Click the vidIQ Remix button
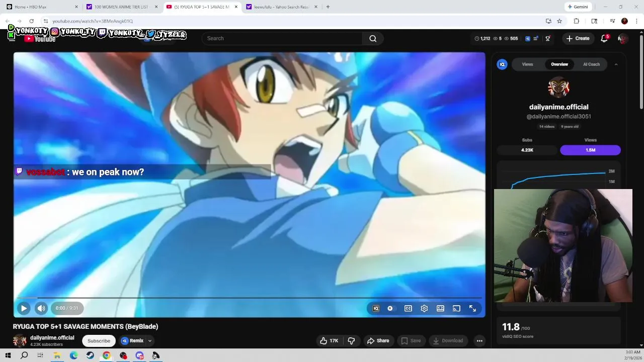The image size is (644, 362). 132,341
